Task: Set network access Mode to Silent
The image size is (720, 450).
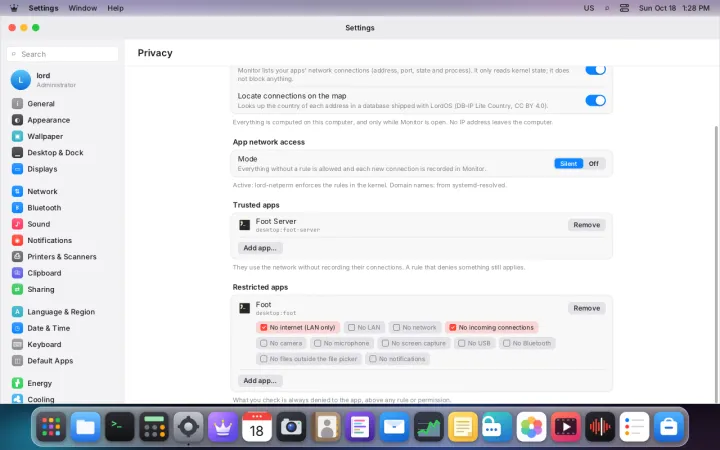Action: point(568,164)
